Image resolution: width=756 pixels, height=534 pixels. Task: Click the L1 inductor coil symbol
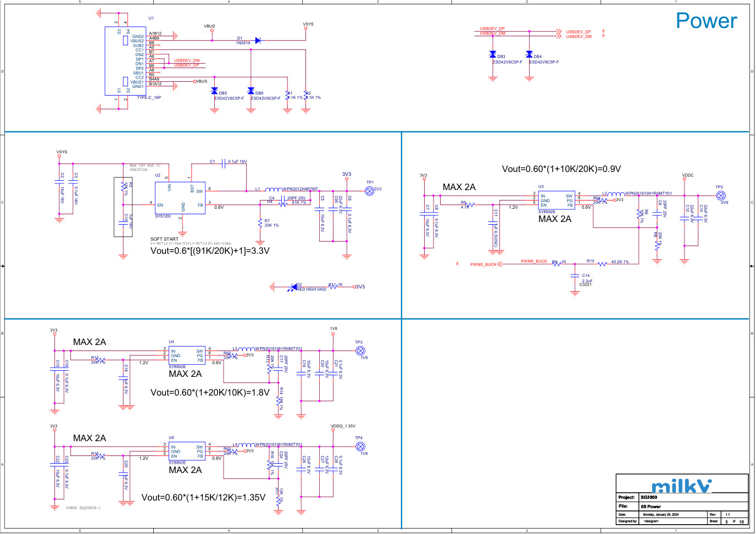[x=274, y=190]
